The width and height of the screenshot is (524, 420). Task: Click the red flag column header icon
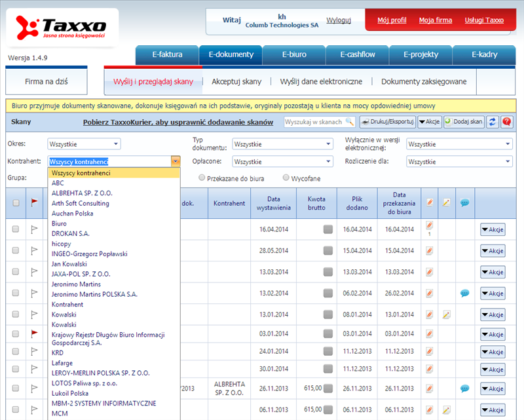[x=35, y=202]
